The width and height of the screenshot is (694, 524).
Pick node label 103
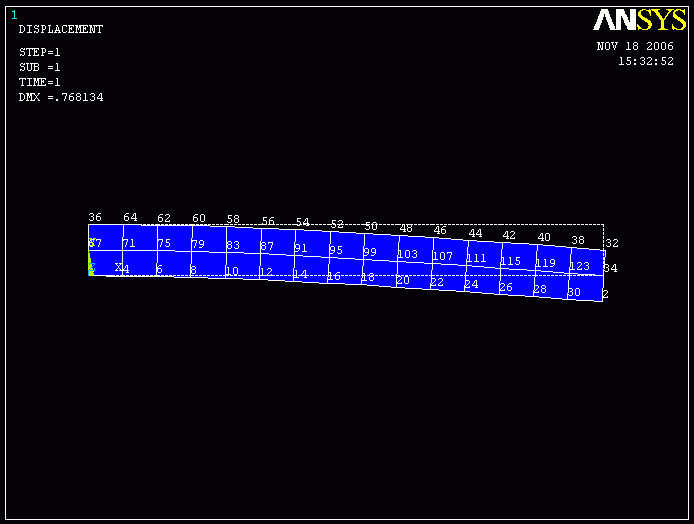tap(408, 254)
